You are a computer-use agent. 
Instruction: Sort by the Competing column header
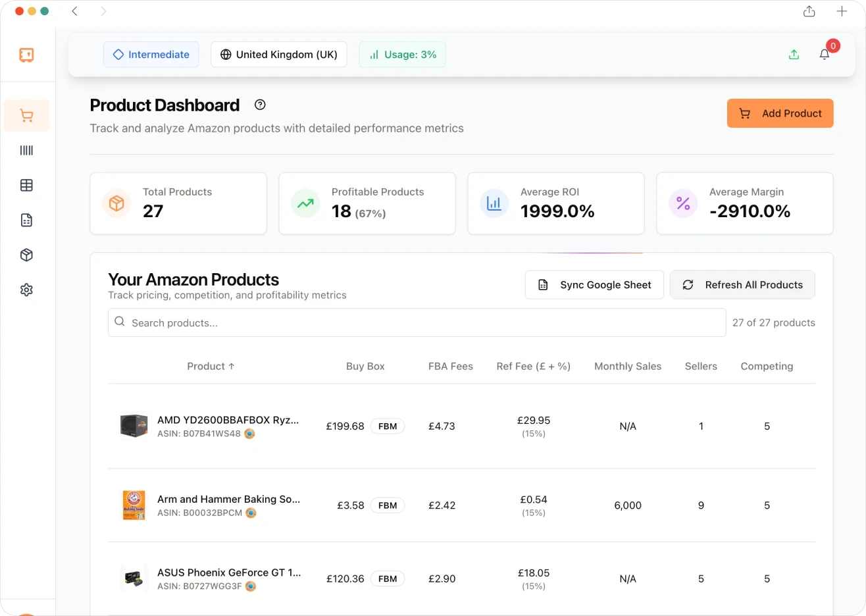(x=767, y=367)
